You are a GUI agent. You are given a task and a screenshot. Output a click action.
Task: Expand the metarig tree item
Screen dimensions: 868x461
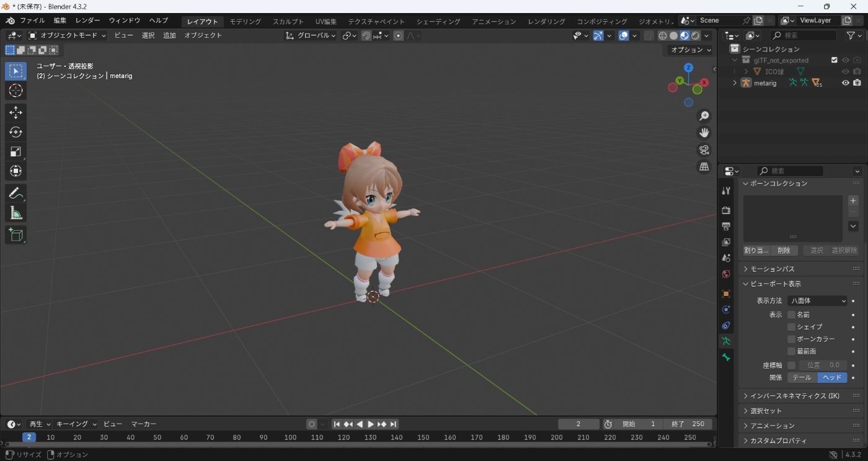735,83
